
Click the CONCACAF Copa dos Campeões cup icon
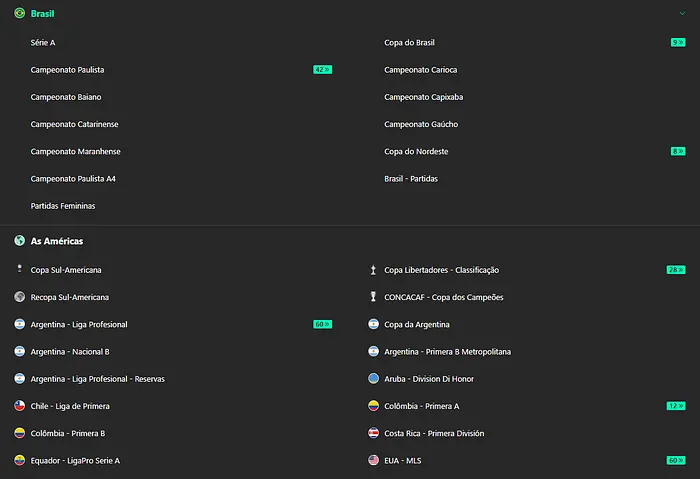pyautogui.click(x=373, y=297)
